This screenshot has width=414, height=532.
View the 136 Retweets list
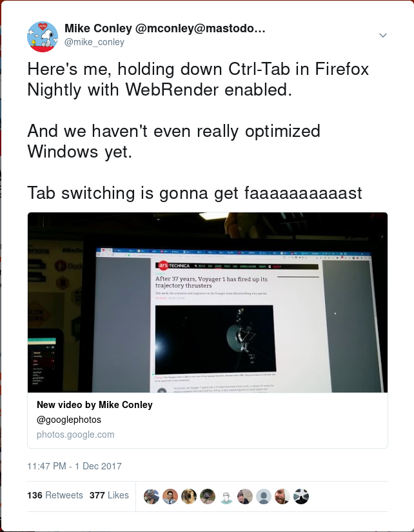click(55, 495)
